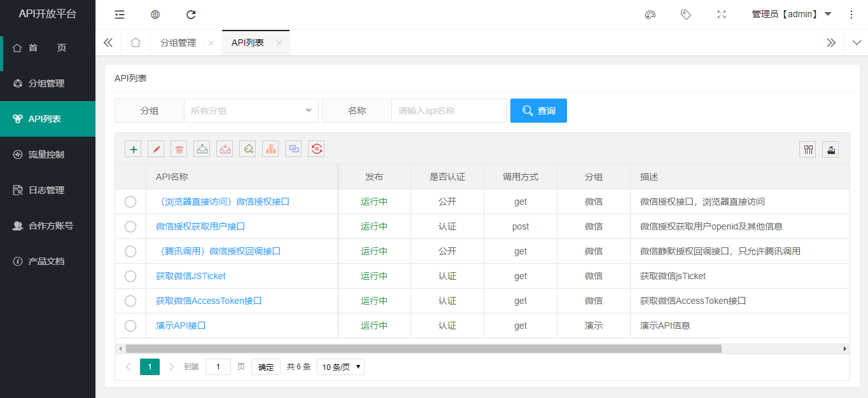
Task: Click the olive tag icon in toolbar
Action: 248,149
